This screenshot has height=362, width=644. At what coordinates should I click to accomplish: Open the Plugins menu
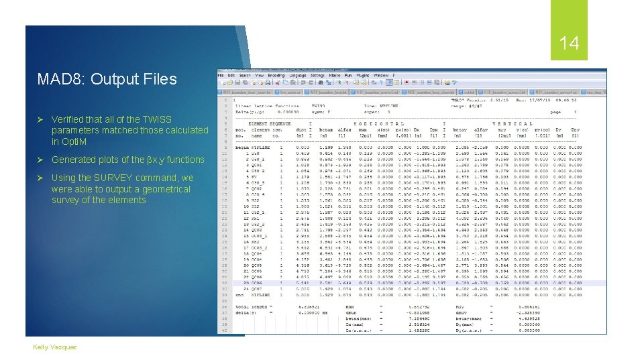tap(363, 76)
